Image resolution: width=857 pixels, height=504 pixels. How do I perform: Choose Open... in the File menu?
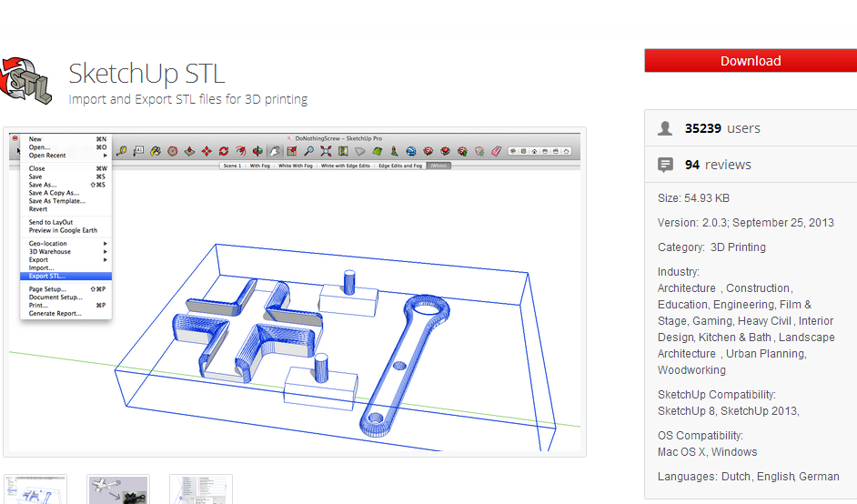pos(66,147)
